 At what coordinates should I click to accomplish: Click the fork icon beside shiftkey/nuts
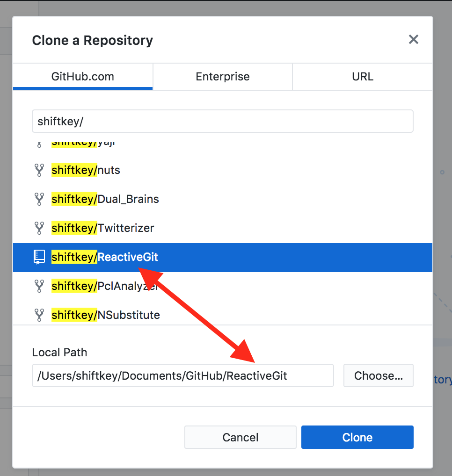(39, 170)
